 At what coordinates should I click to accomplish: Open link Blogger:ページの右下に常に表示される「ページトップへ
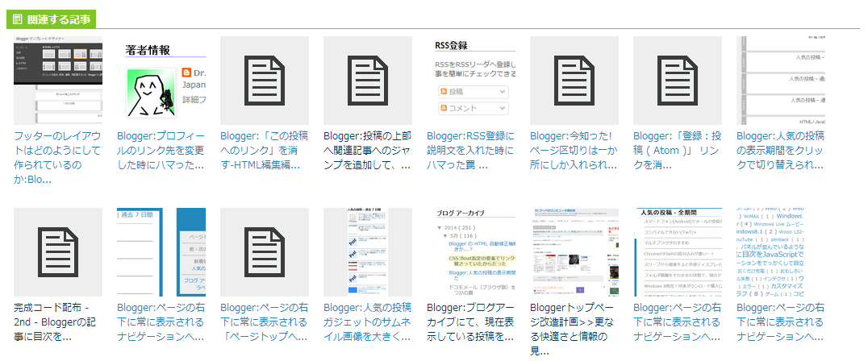pyautogui.click(x=264, y=322)
